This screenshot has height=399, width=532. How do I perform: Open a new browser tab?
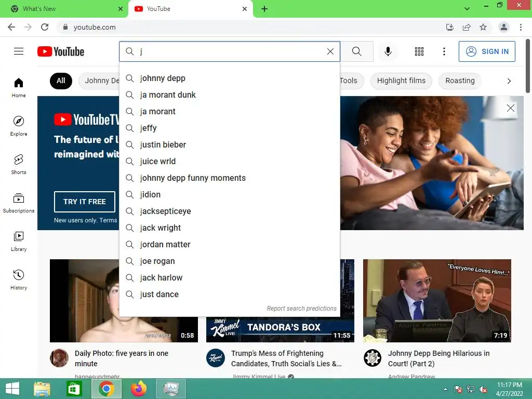[x=264, y=9]
